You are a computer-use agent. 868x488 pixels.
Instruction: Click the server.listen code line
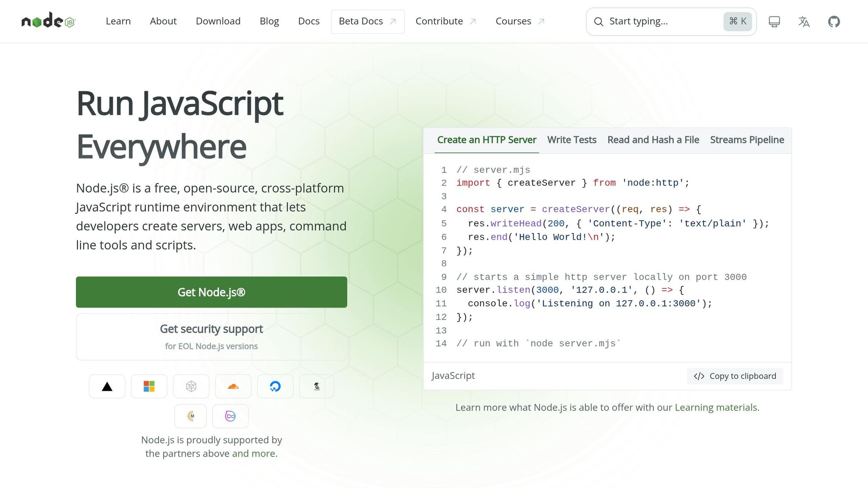[570, 290]
